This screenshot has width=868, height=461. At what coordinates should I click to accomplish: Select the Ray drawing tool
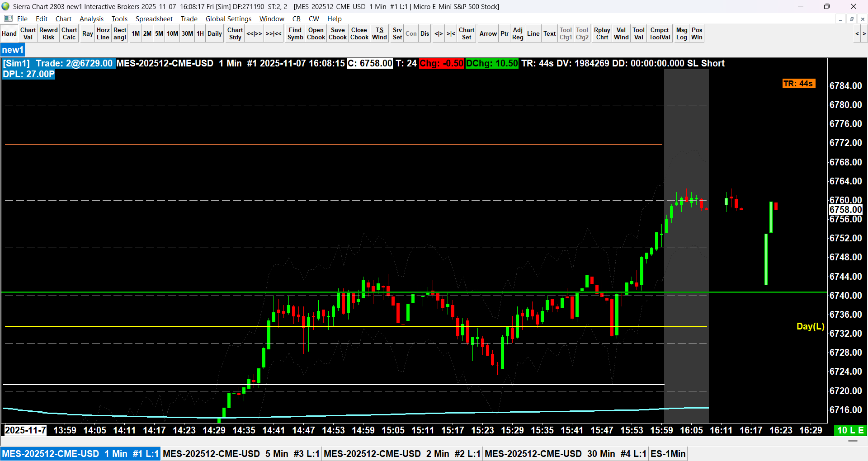[88, 33]
